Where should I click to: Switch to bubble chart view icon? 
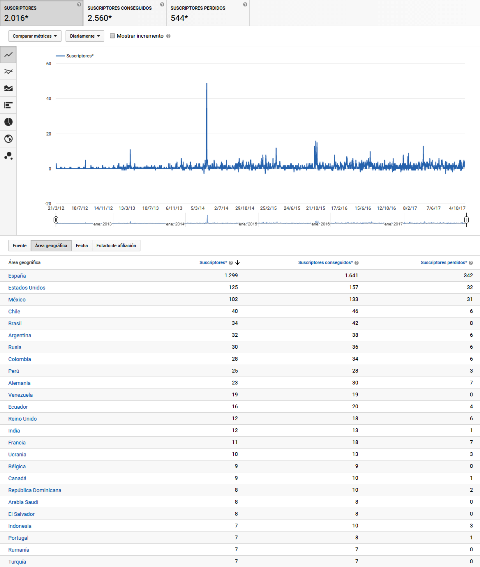8,156
